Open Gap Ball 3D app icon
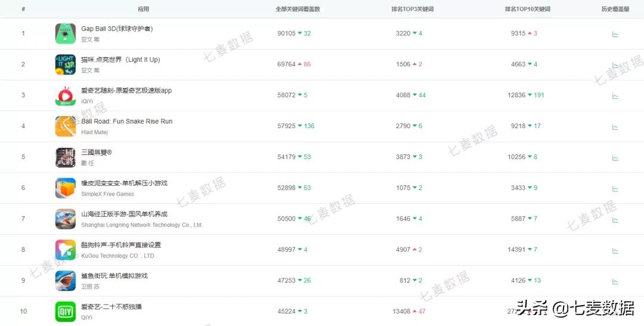 (x=66, y=33)
